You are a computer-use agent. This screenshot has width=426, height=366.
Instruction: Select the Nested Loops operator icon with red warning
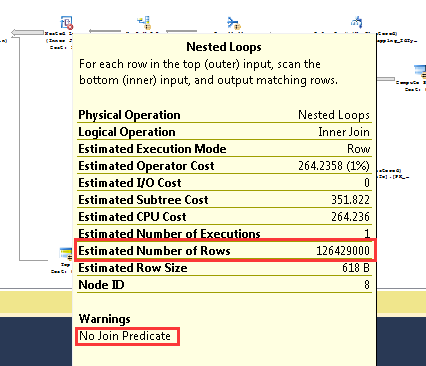point(66,23)
